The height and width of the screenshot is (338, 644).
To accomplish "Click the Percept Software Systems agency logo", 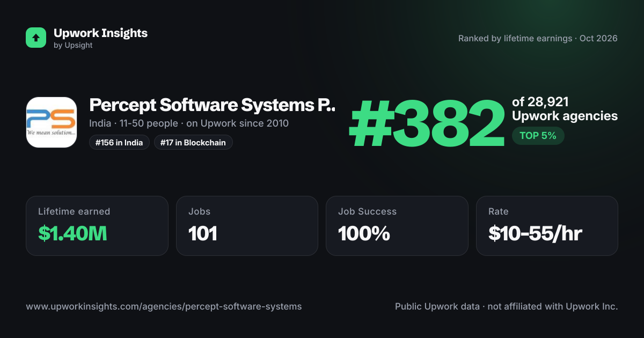I will click(x=52, y=122).
